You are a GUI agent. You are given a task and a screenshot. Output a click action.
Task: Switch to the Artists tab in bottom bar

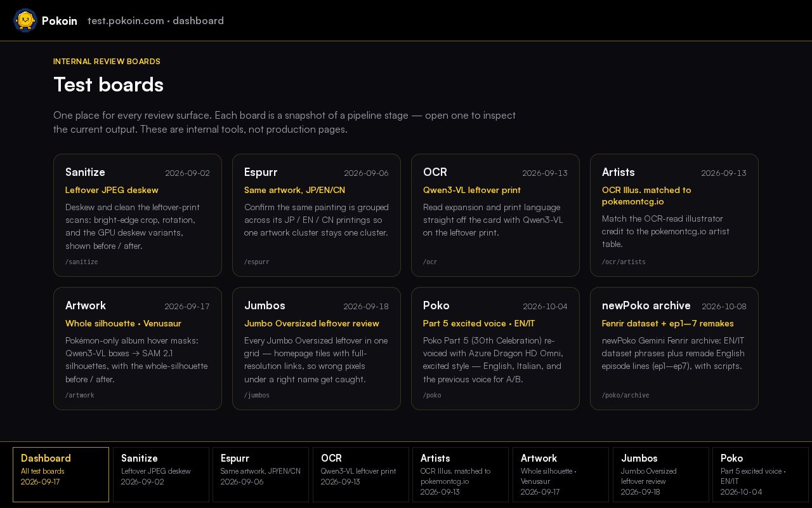point(461,474)
